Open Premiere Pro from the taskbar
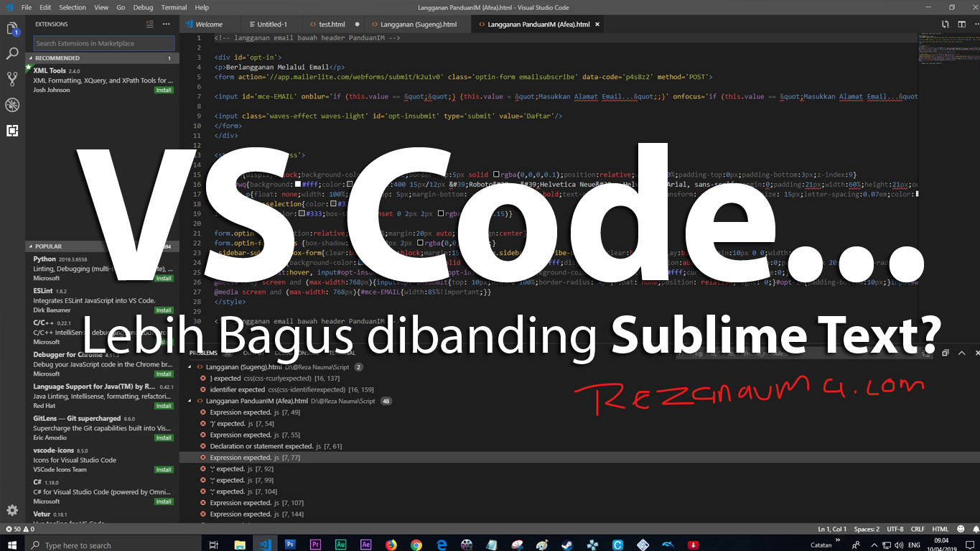Screen dimensions: 980x551 pos(315,545)
